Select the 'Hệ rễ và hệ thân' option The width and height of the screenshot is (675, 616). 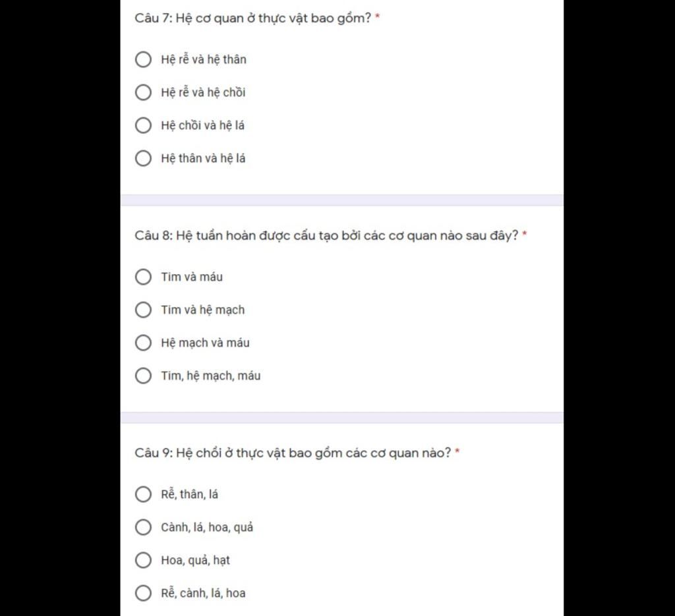tap(143, 59)
